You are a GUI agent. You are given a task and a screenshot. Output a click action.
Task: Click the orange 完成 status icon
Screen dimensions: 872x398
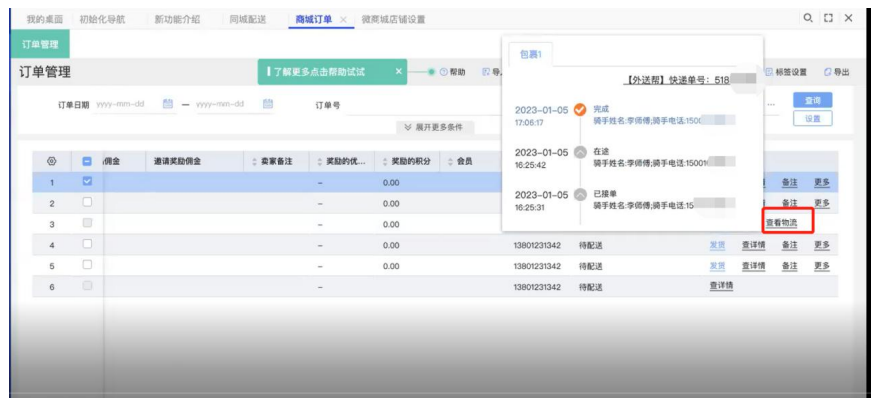point(580,110)
